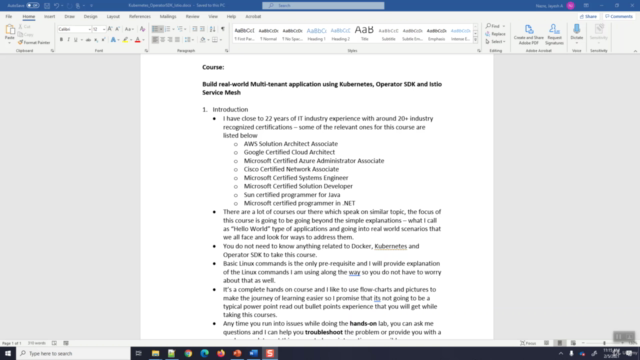Screen dimensions: 640x360
Task: Click the Font Color red swatch
Action: [138, 40]
